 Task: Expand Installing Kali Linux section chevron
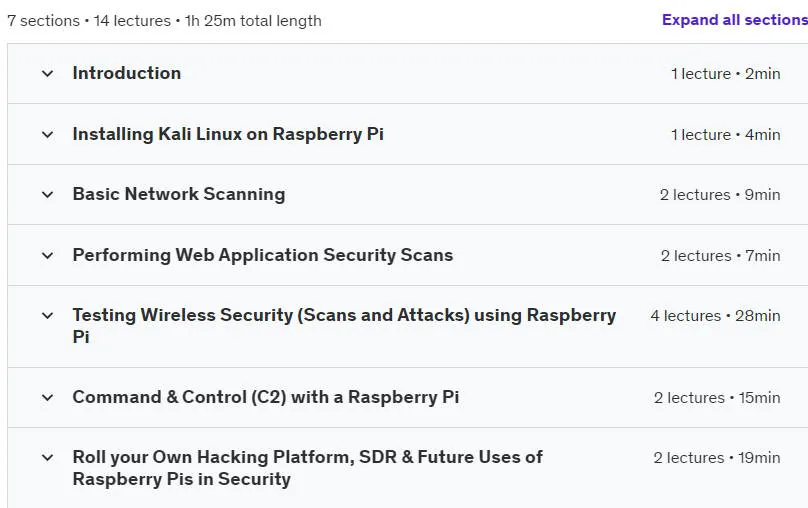[x=47, y=135]
